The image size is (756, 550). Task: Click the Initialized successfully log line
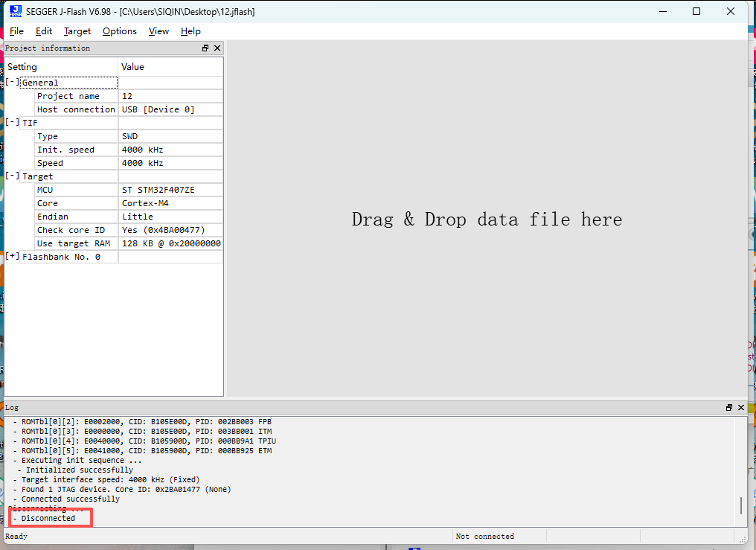pos(75,470)
